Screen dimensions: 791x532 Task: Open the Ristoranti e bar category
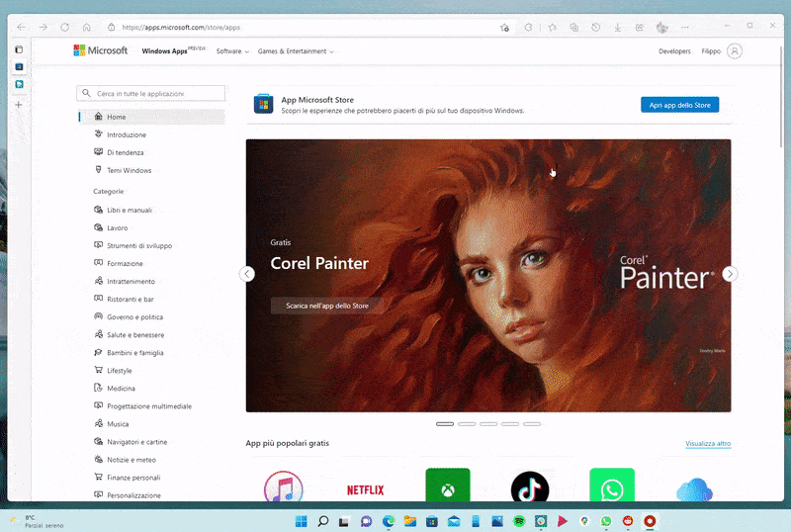coord(125,300)
